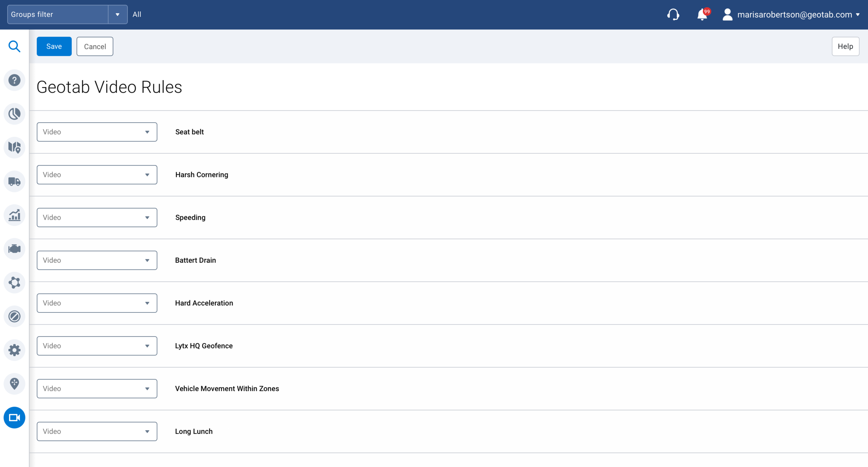
Task: Open the truck Vehicles sidebar icon
Action: pyautogui.click(x=14, y=181)
